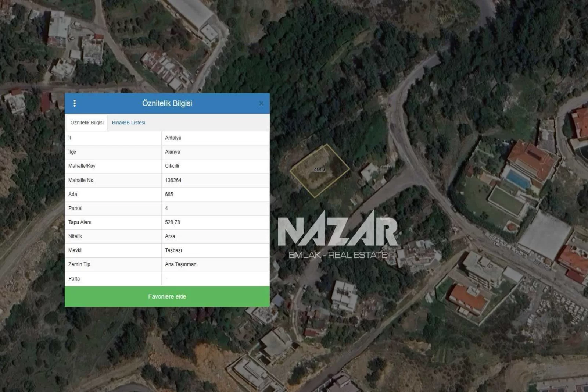588x392 pixels.
Task: Click the Taşbaşı value in the Mevkii row
Action: tap(173, 250)
